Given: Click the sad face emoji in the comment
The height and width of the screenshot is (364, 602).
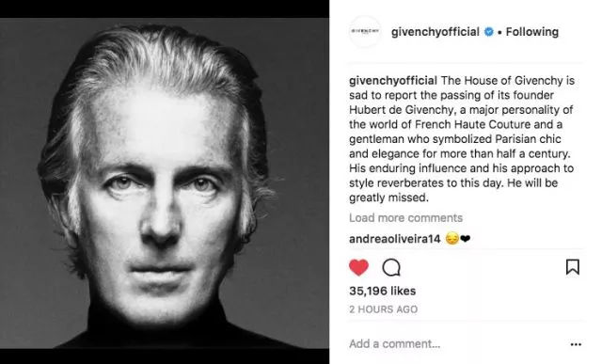Looking at the screenshot, I should click(451, 239).
